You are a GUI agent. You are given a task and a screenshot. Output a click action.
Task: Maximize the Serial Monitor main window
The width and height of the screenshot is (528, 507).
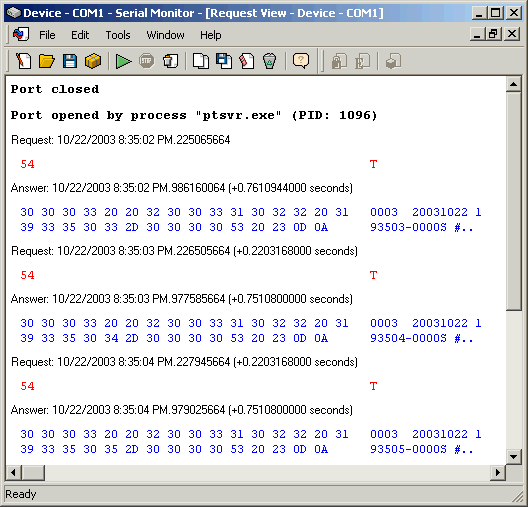(496, 13)
